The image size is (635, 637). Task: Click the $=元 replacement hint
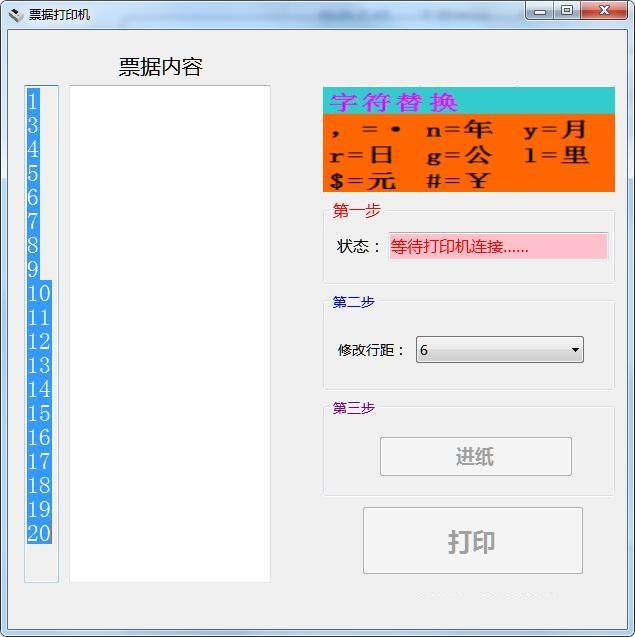pyautogui.click(x=362, y=181)
